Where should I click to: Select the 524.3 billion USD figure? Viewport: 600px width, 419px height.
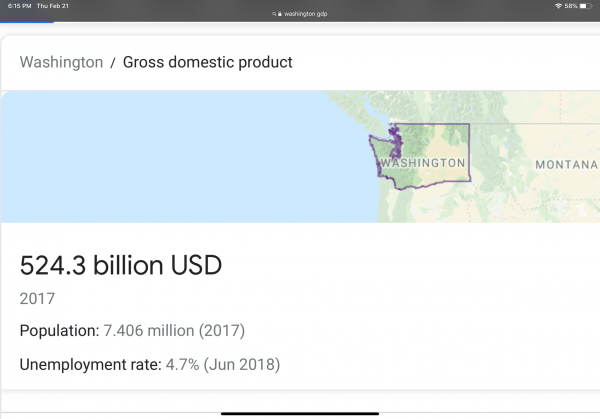(120, 265)
